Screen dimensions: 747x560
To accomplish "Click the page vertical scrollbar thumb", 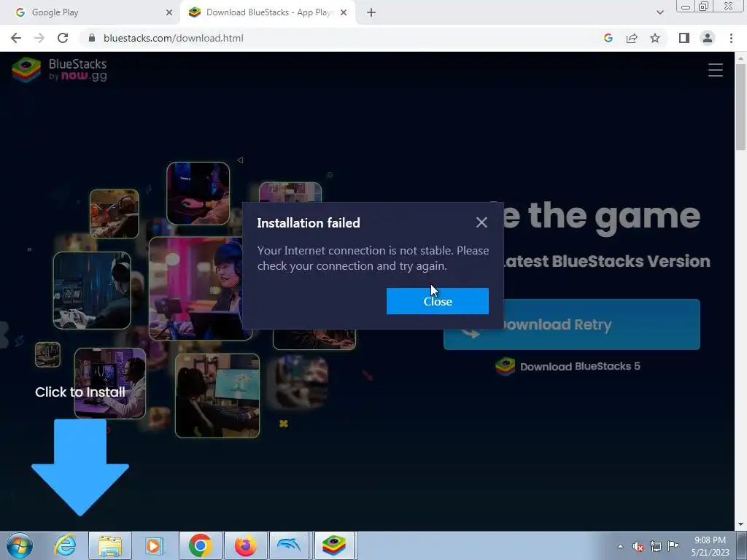I will (x=740, y=107).
